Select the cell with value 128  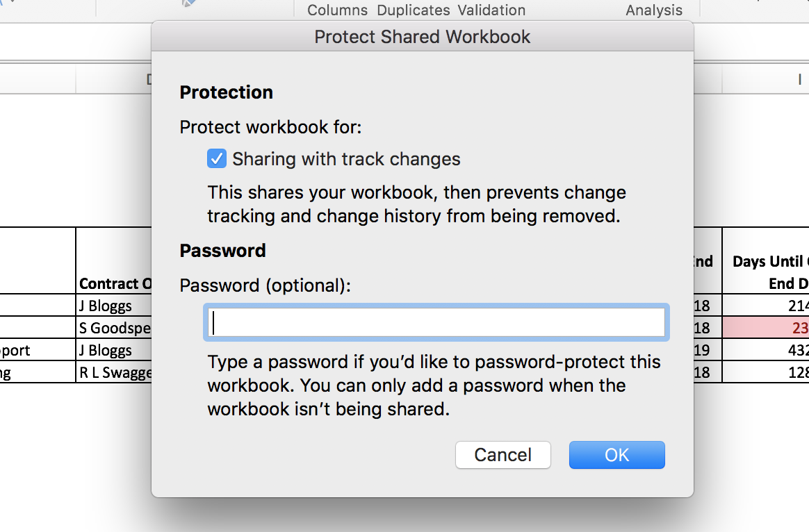coord(766,372)
